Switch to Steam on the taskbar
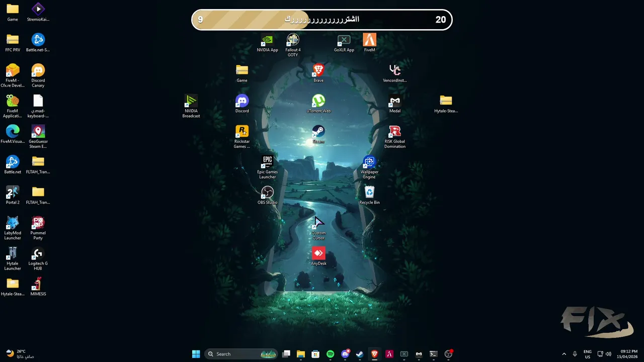 point(360,354)
